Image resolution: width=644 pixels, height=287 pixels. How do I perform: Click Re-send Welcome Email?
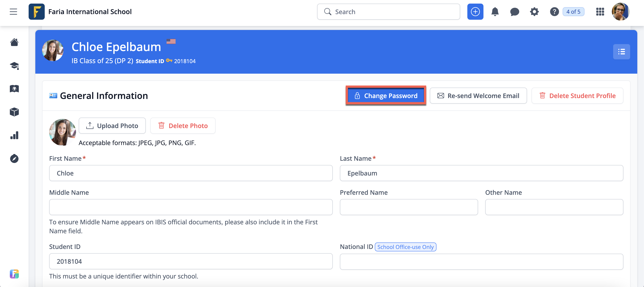(x=478, y=96)
